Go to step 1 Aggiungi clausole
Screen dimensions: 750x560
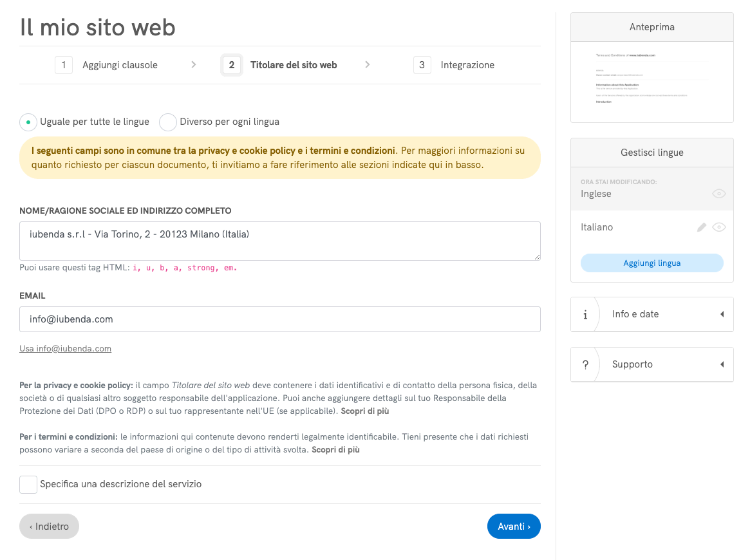(x=120, y=65)
